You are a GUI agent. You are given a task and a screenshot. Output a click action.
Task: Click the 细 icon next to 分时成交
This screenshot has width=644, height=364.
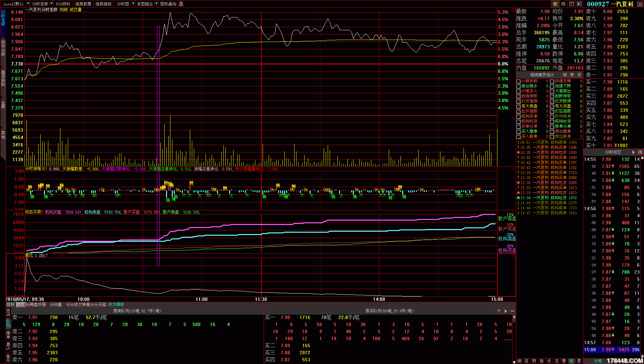tap(640, 152)
